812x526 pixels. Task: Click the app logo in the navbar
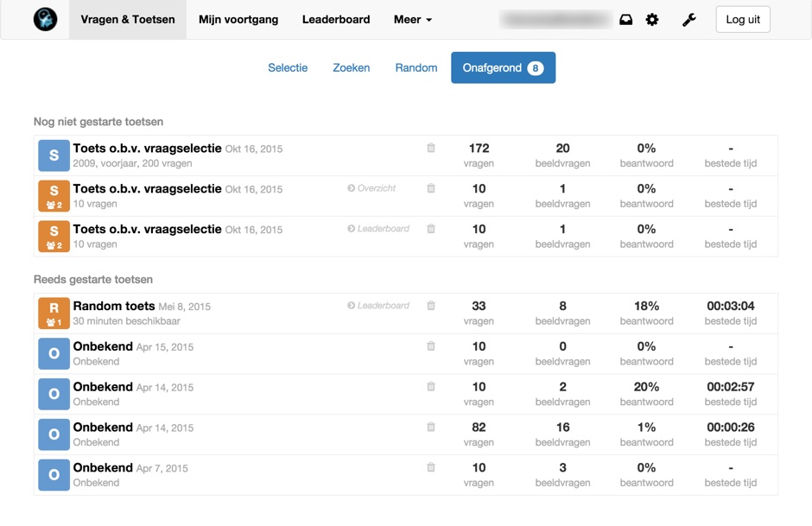(45, 19)
